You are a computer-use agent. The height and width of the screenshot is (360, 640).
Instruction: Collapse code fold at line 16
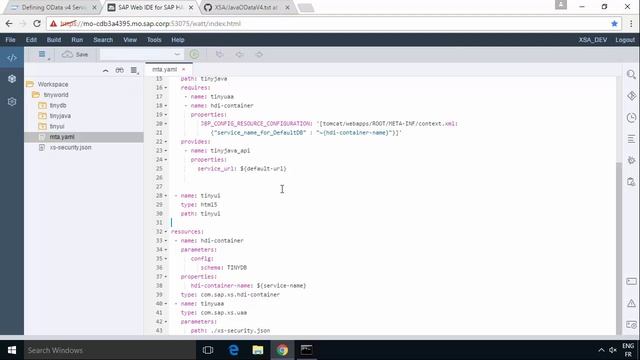(166, 88)
